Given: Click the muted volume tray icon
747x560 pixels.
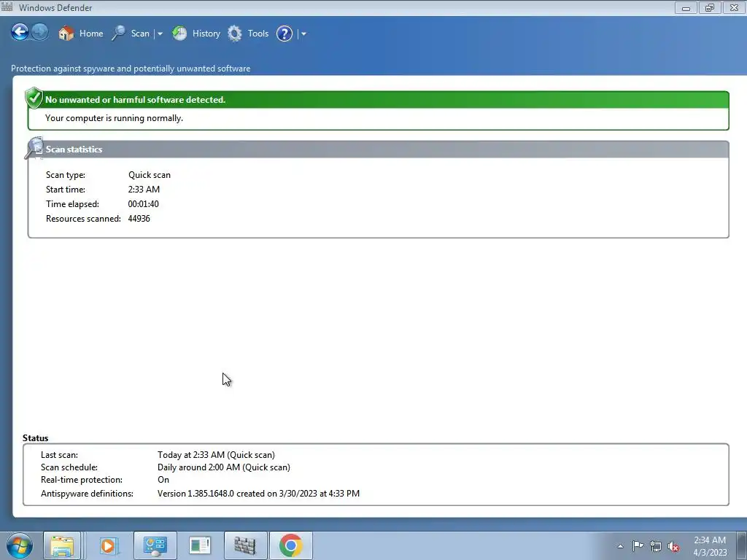Looking at the screenshot, I should tap(673, 547).
